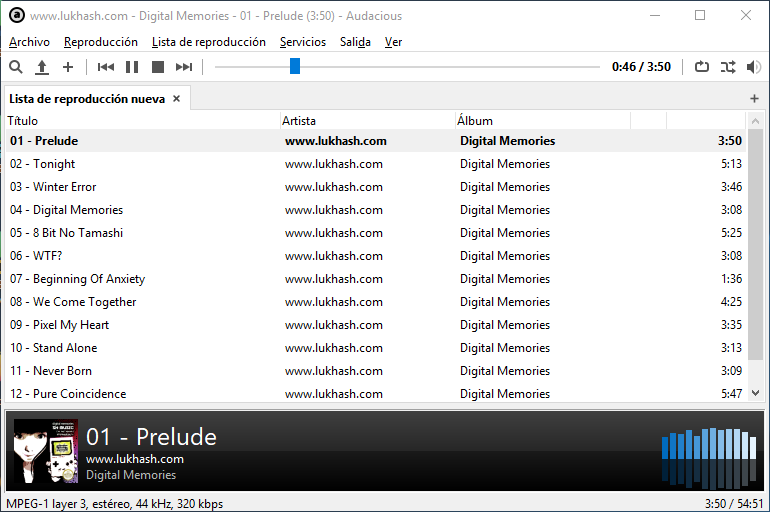Skip to the previous track
Screen dimensions: 770x512
pyautogui.click(x=106, y=67)
